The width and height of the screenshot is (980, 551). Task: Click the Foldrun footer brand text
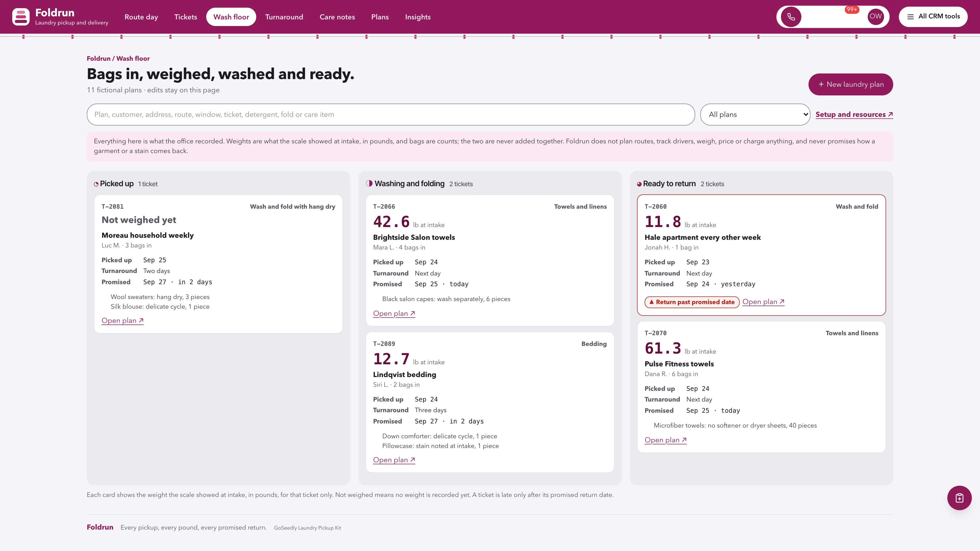(x=100, y=527)
